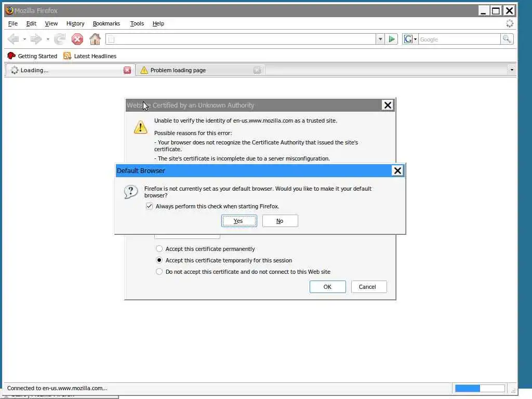Click the search magnifier icon
Screen dimensions: 532x399
coord(507,39)
